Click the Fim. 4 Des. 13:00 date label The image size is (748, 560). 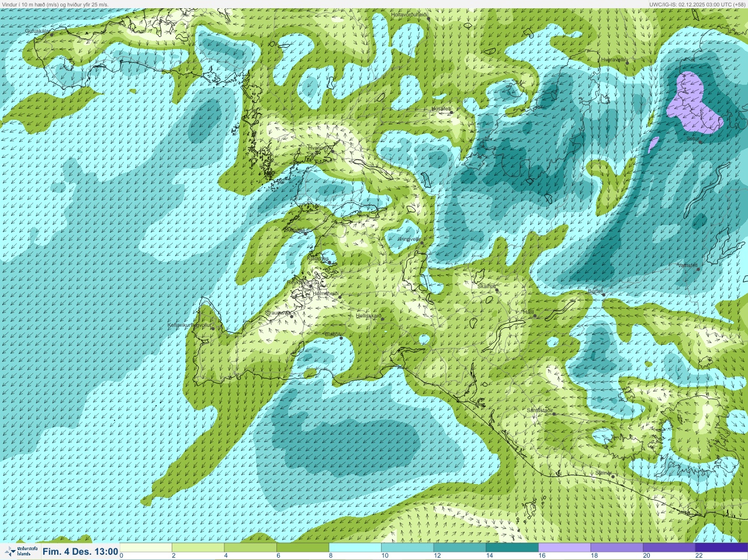(81, 551)
